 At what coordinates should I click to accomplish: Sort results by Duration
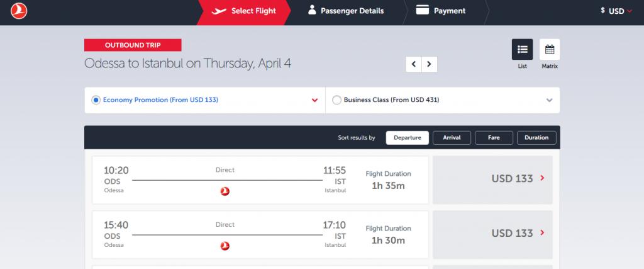point(536,137)
